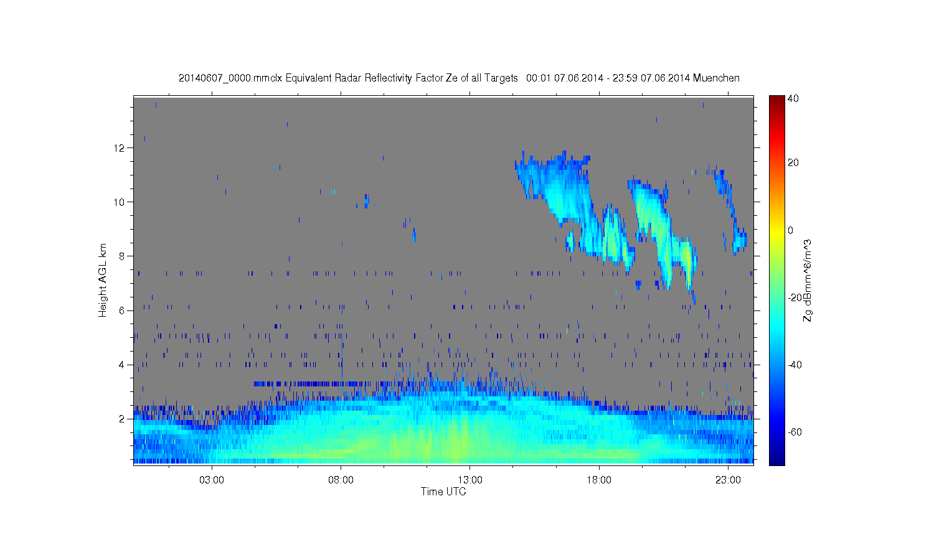
Task: Click the colorbar value -60
Action: pyautogui.click(x=795, y=432)
